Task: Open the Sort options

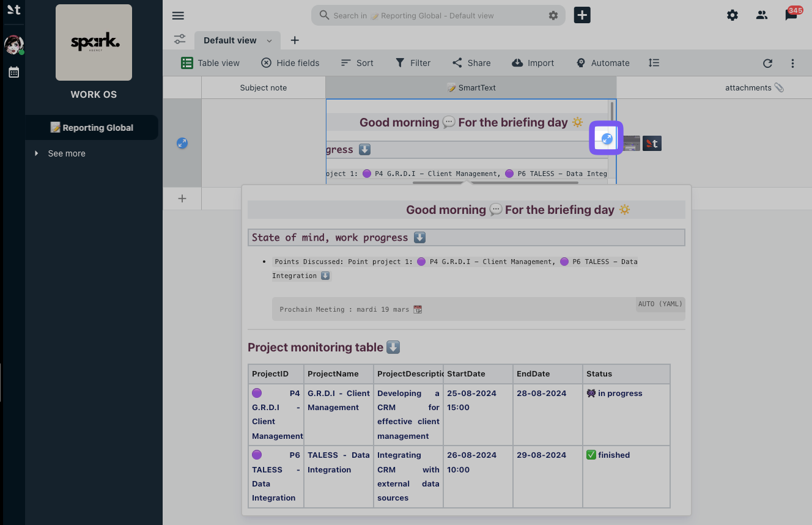Action: pos(357,63)
